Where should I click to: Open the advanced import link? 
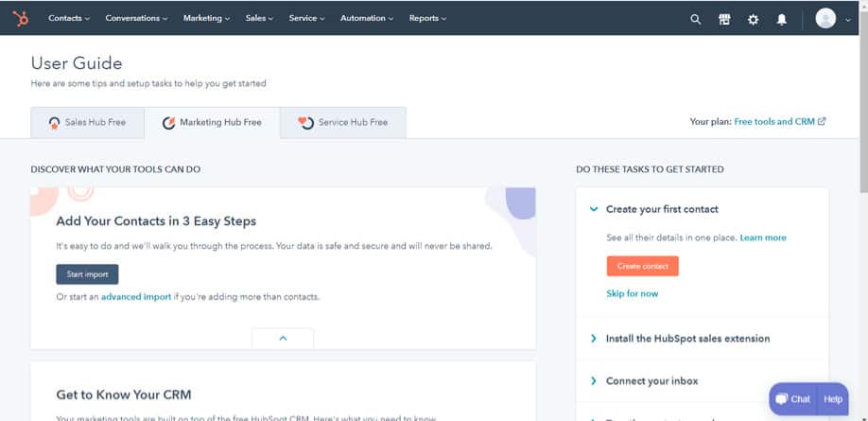[136, 297]
